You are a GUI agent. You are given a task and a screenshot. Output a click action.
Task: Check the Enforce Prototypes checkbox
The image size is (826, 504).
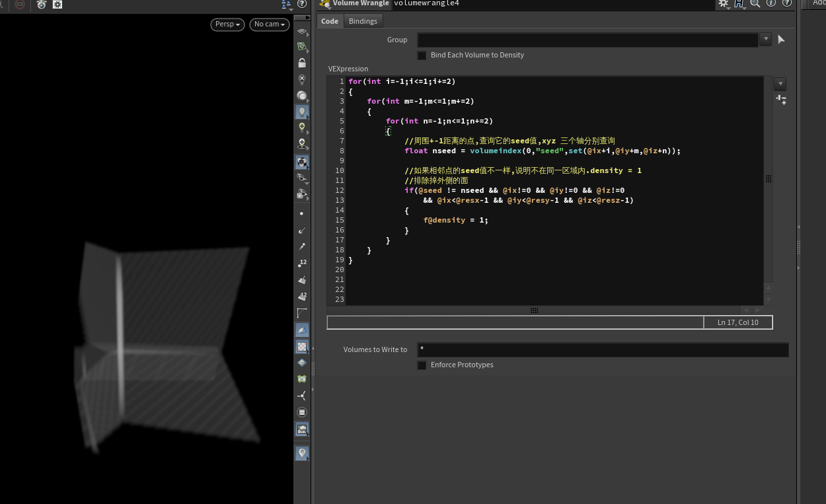pyautogui.click(x=422, y=365)
